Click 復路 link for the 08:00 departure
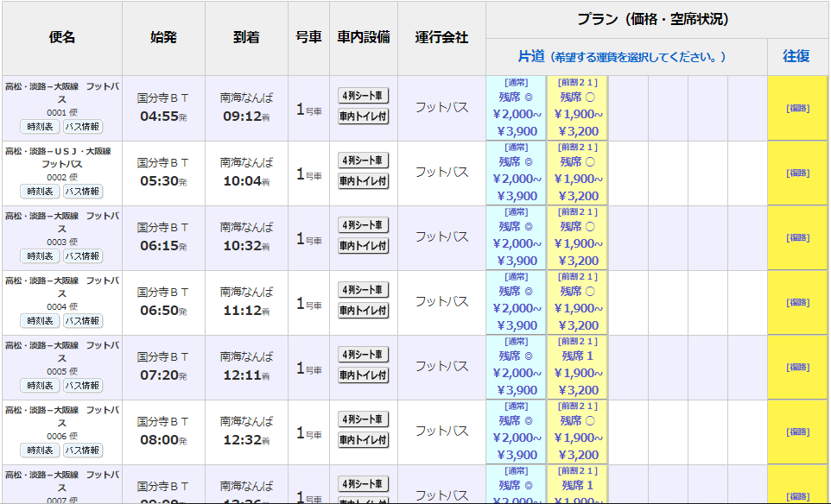Viewport: 831px width, 504px height. [797, 432]
